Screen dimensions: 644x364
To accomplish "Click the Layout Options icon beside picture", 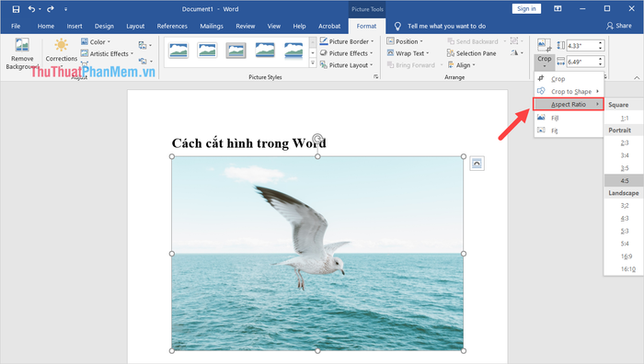I will click(x=477, y=164).
